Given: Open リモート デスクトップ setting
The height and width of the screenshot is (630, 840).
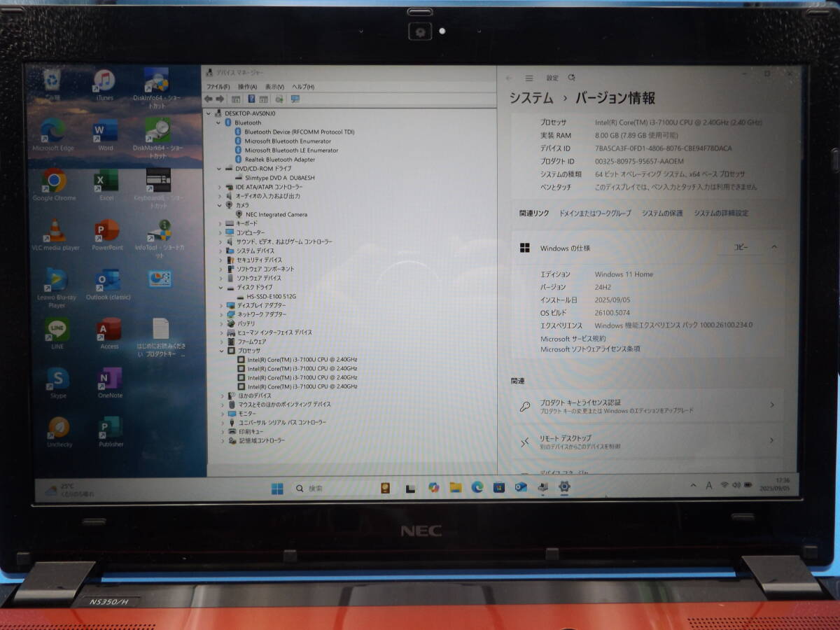Looking at the screenshot, I should [648, 442].
